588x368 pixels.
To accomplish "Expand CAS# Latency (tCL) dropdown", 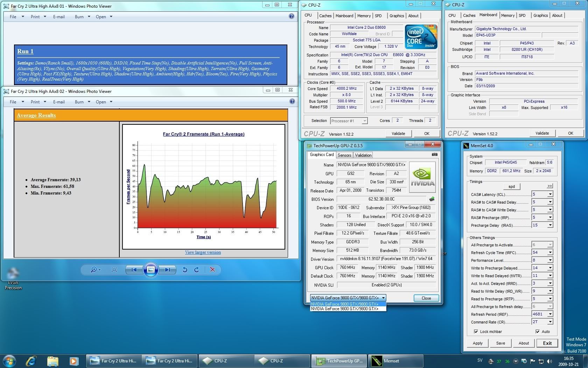I will click(550, 194).
